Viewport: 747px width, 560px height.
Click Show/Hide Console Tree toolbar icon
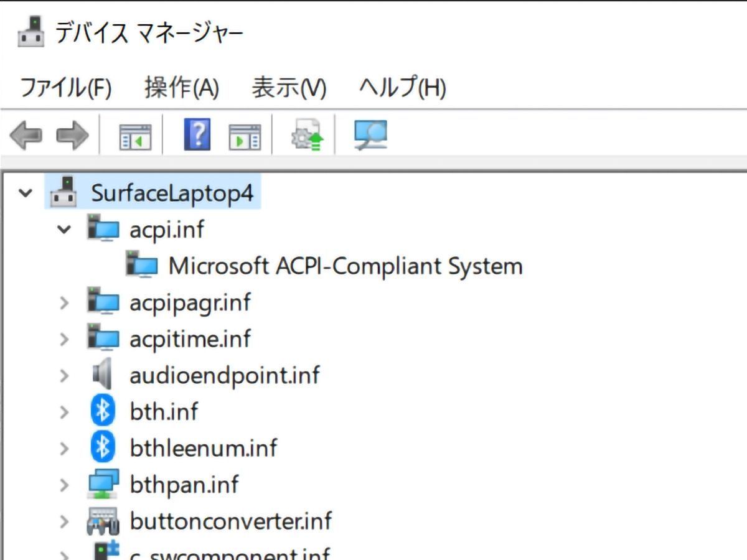[135, 136]
